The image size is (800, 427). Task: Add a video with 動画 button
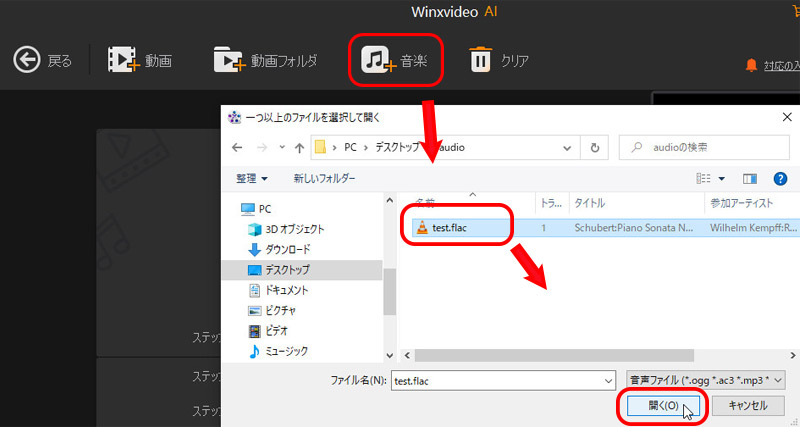[x=140, y=60]
